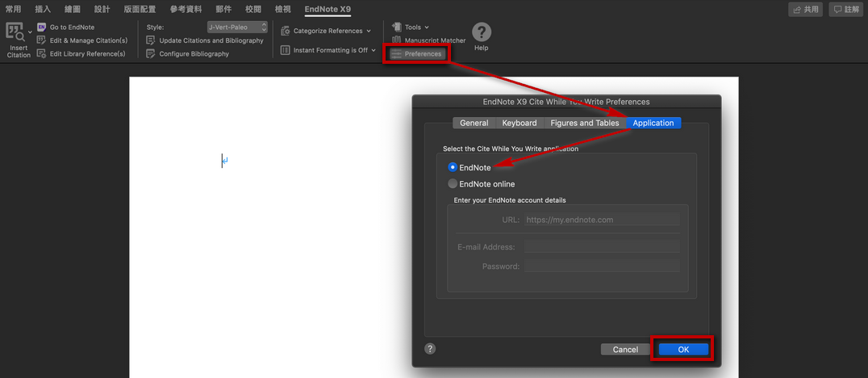Open Edit & Manage Citation(s)
868x378 pixels.
coord(89,40)
